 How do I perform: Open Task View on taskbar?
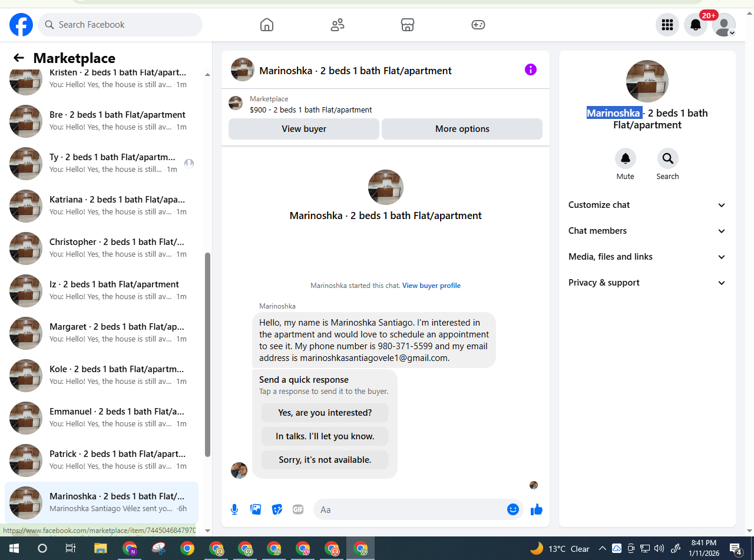point(71,548)
